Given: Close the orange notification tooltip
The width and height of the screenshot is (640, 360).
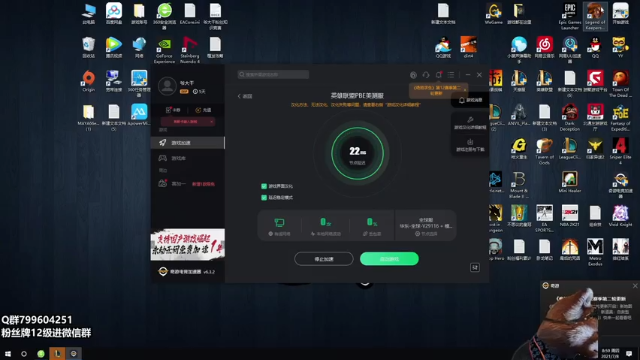Looking at the screenshot, I should click(464, 90).
